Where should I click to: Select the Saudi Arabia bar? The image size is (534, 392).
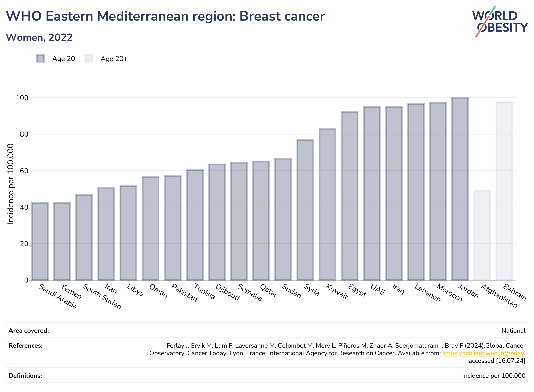tap(40, 241)
